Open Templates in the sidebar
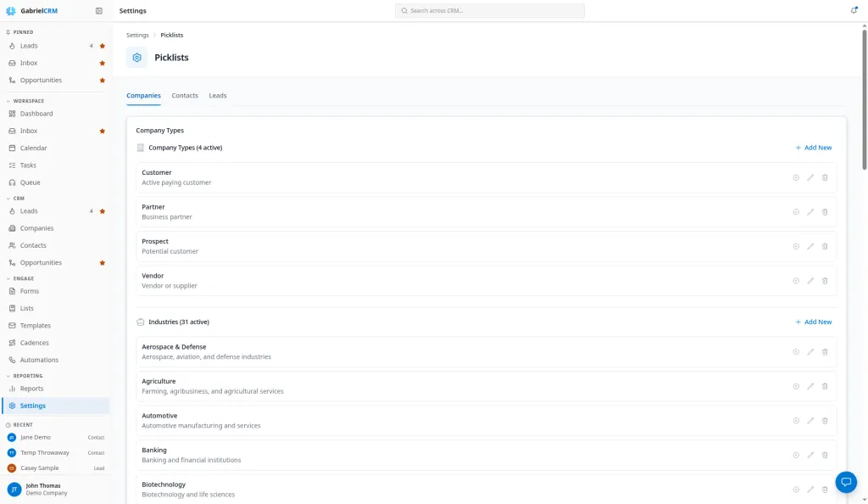The height and width of the screenshot is (504, 868). 55,326
